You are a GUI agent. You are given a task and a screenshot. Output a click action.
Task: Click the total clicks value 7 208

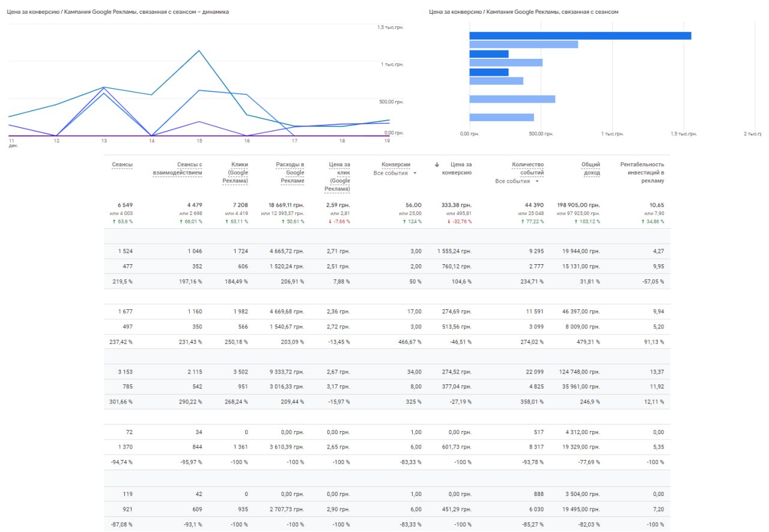pyautogui.click(x=240, y=205)
